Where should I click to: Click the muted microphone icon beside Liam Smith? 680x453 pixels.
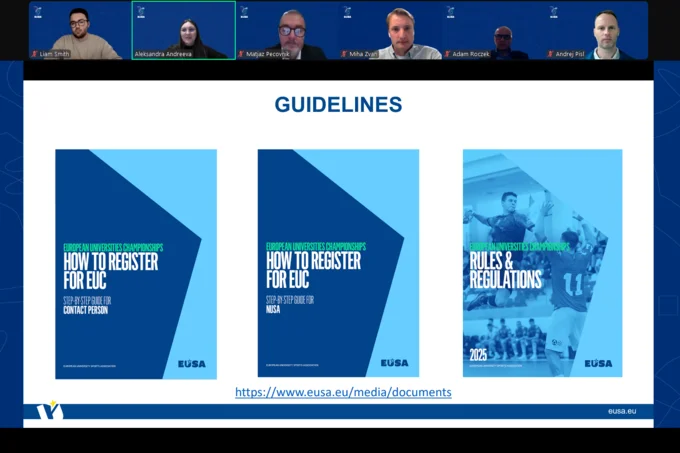pyautogui.click(x=35, y=54)
